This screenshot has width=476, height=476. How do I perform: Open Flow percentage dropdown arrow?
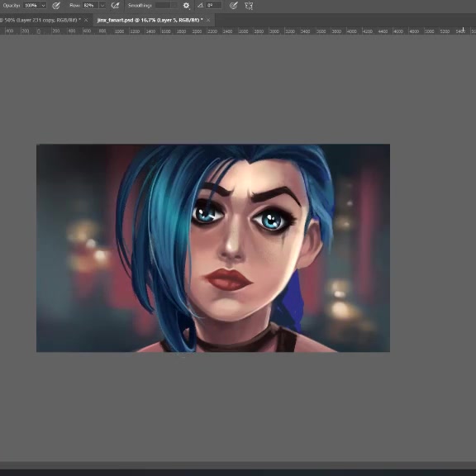pos(102,6)
